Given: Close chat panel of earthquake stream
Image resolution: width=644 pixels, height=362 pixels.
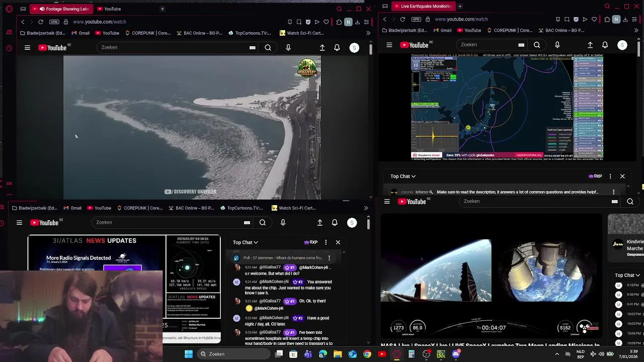Looking at the screenshot, I should (x=622, y=176).
